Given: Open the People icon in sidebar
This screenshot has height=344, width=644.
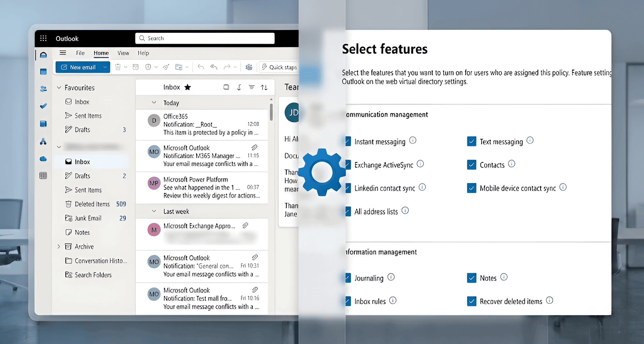Looking at the screenshot, I should click(43, 89).
